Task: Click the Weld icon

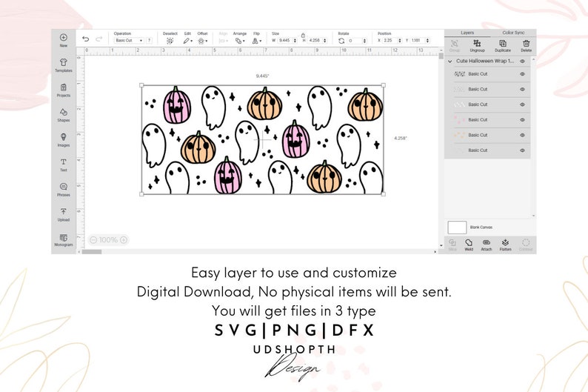Action: click(469, 242)
